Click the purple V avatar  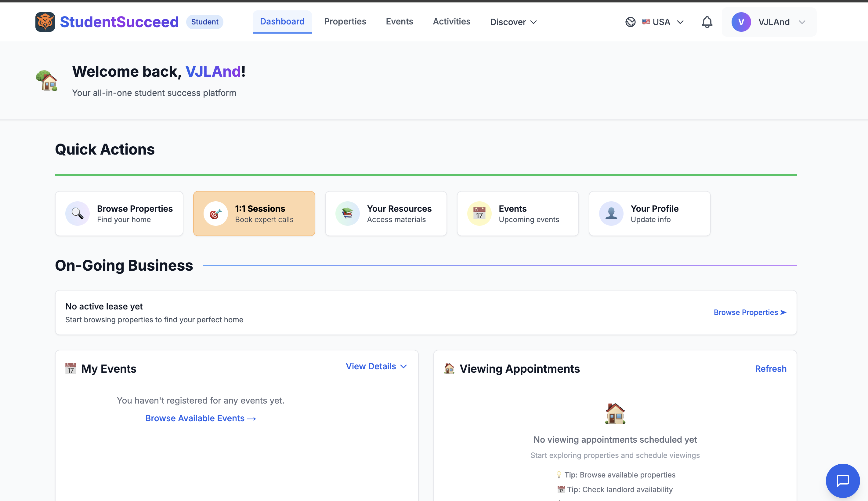click(741, 22)
